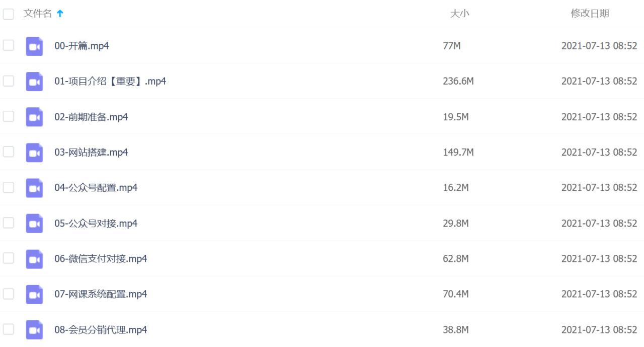Click the video icon beside 03-网站搭建.mp4
Viewport: 644px width, 347px height.
(x=34, y=153)
